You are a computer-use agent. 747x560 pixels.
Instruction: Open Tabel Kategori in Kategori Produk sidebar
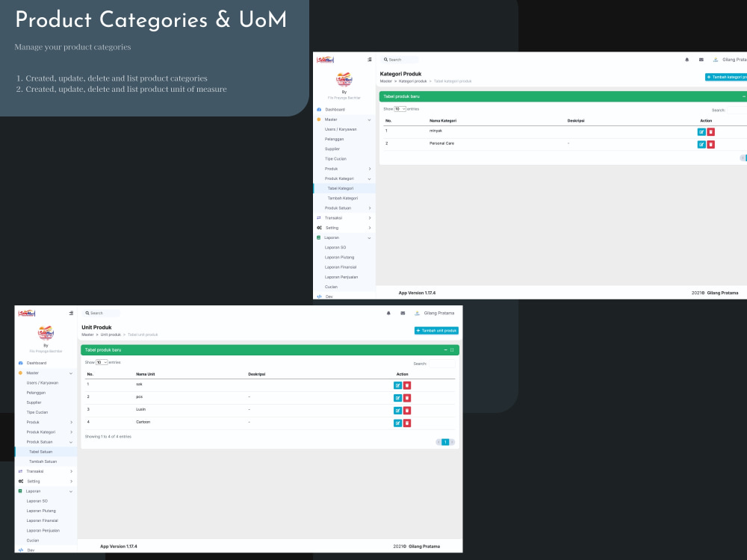(x=344, y=188)
